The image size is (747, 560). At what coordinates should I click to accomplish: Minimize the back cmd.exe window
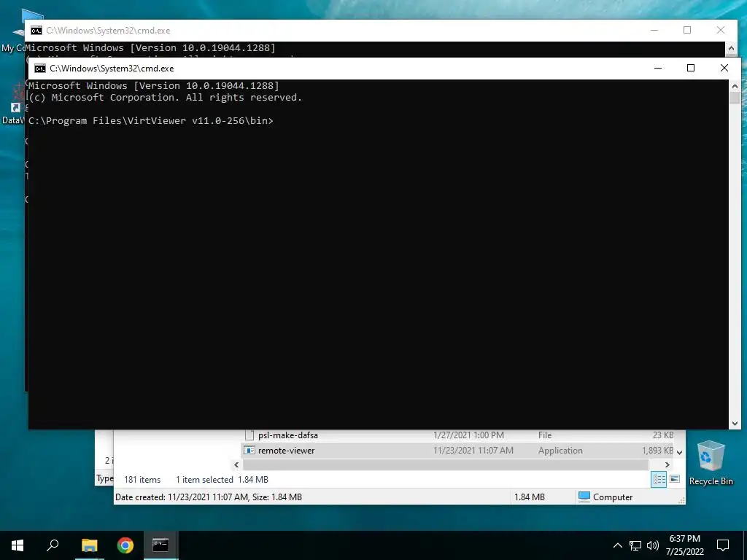tap(654, 30)
